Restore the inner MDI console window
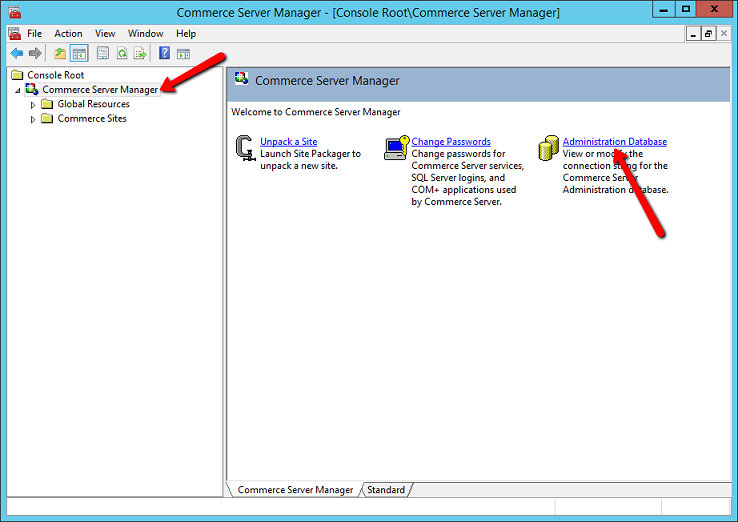 coord(708,34)
